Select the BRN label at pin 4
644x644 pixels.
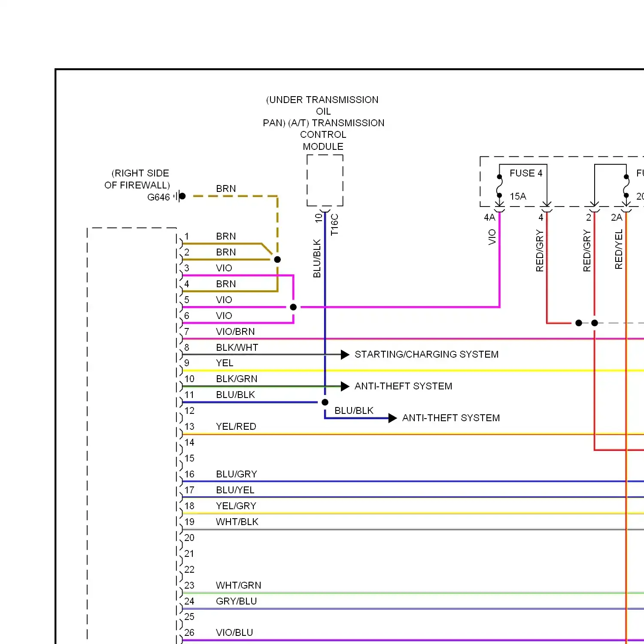tap(226, 284)
